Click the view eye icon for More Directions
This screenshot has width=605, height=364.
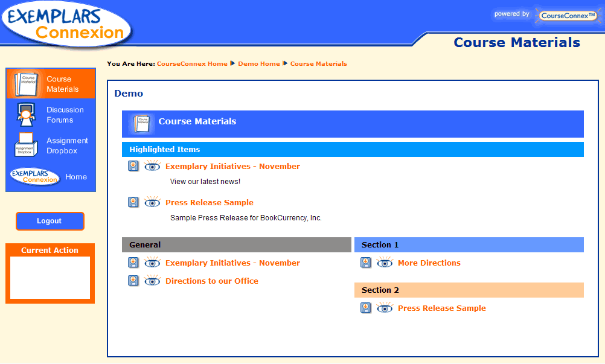pos(385,263)
